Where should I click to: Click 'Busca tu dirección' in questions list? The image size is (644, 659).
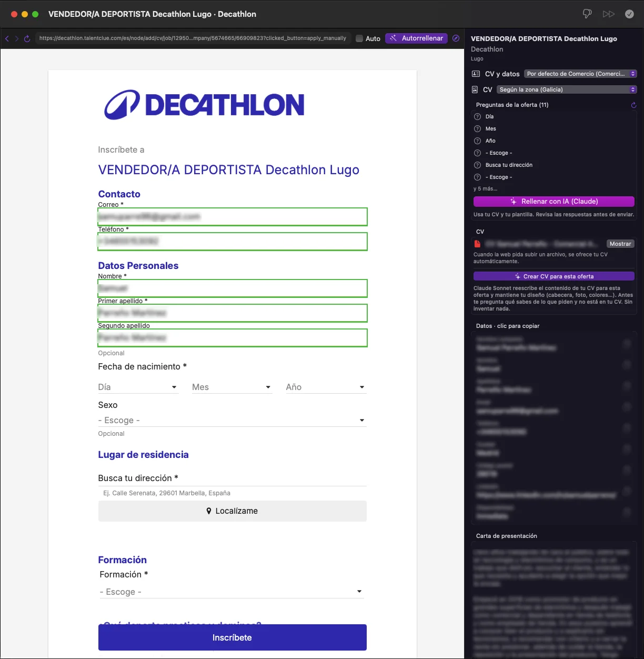(509, 165)
